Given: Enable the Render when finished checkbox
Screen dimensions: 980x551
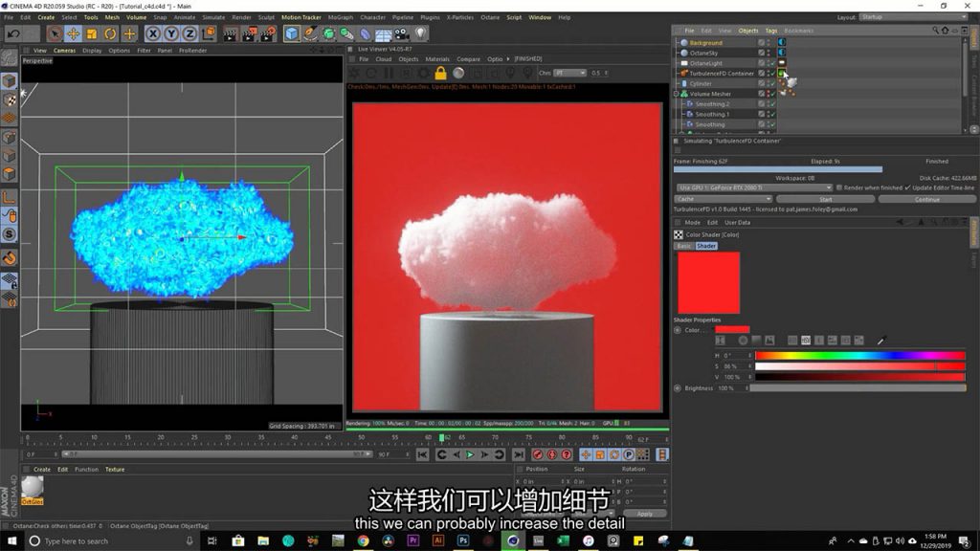Looking at the screenshot, I should point(840,187).
